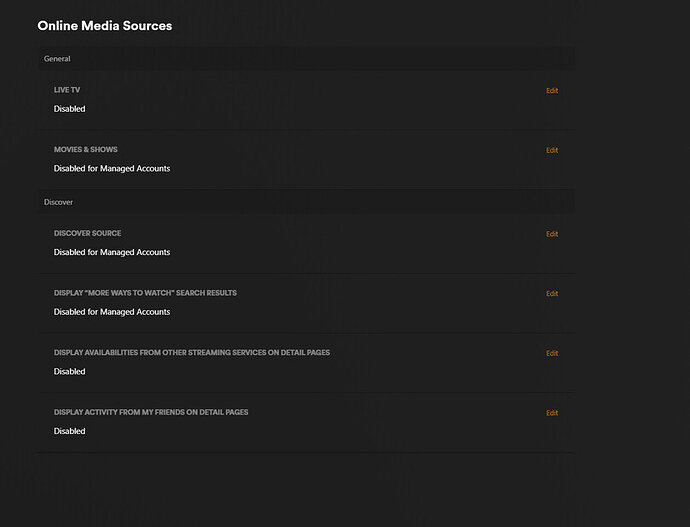690x527 pixels.
Task: Edit "More Ways to Watch" search results setting
Action: click(x=552, y=294)
